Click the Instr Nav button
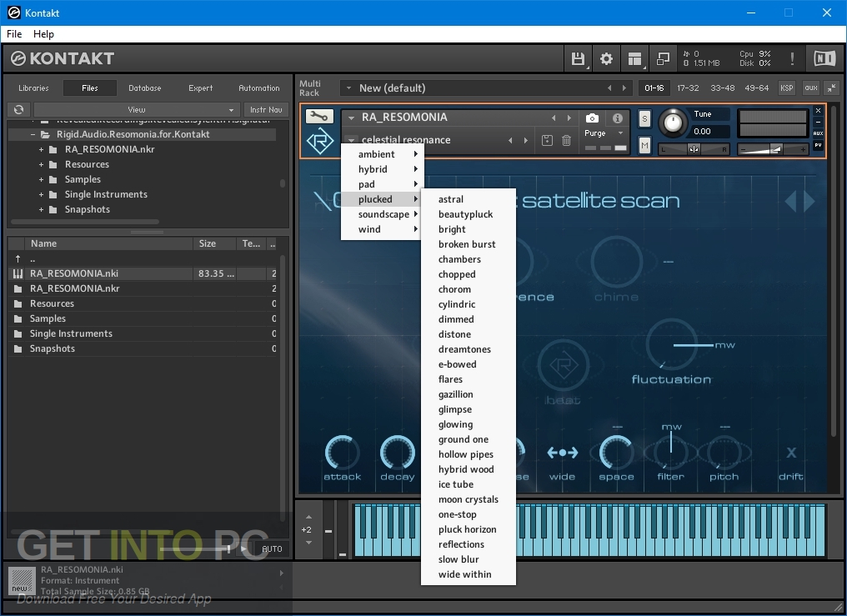 pos(266,109)
